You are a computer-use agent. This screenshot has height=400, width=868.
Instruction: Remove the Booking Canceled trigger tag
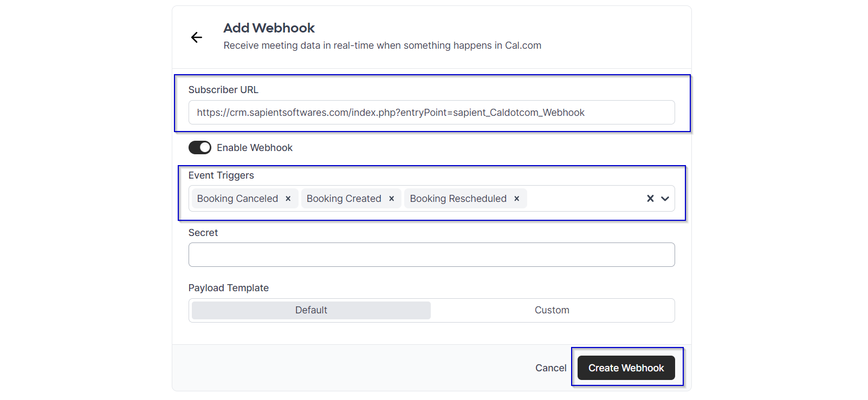pos(288,199)
